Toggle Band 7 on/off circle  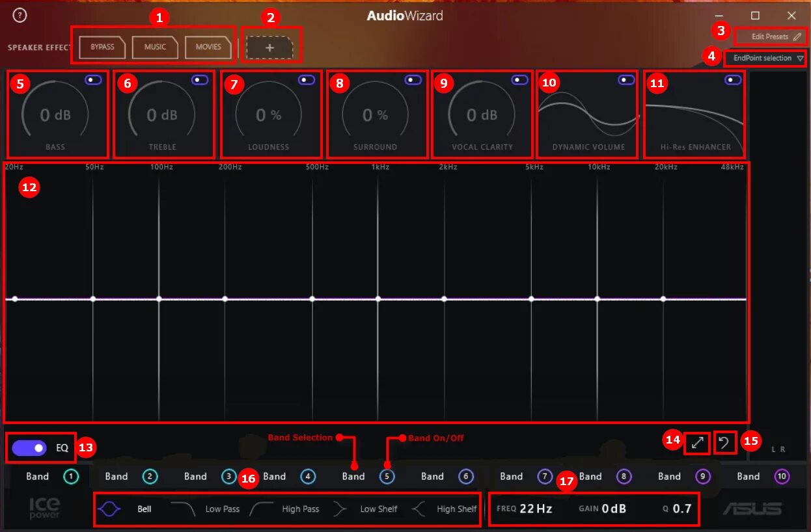coord(545,477)
